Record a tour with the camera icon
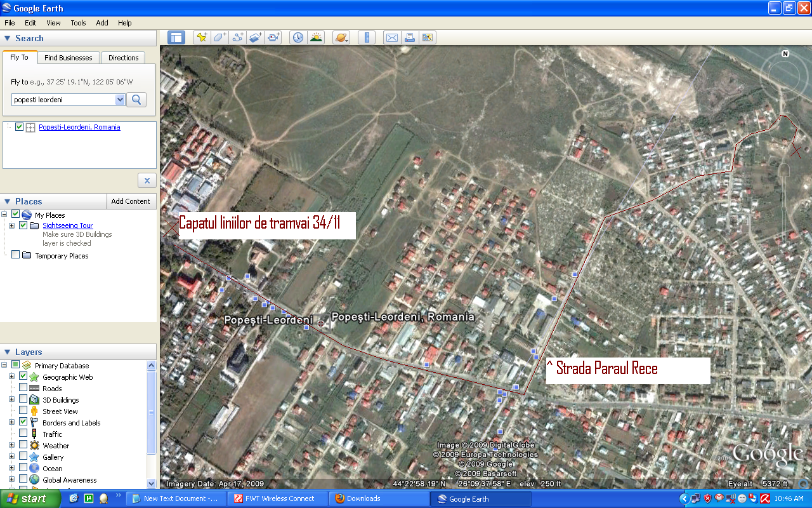The image size is (812, 508). [273, 37]
